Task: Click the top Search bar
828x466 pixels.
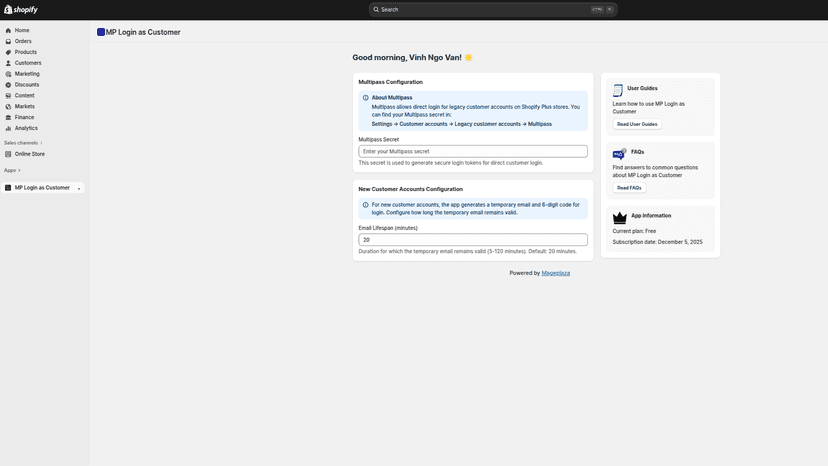Action: click(x=493, y=10)
